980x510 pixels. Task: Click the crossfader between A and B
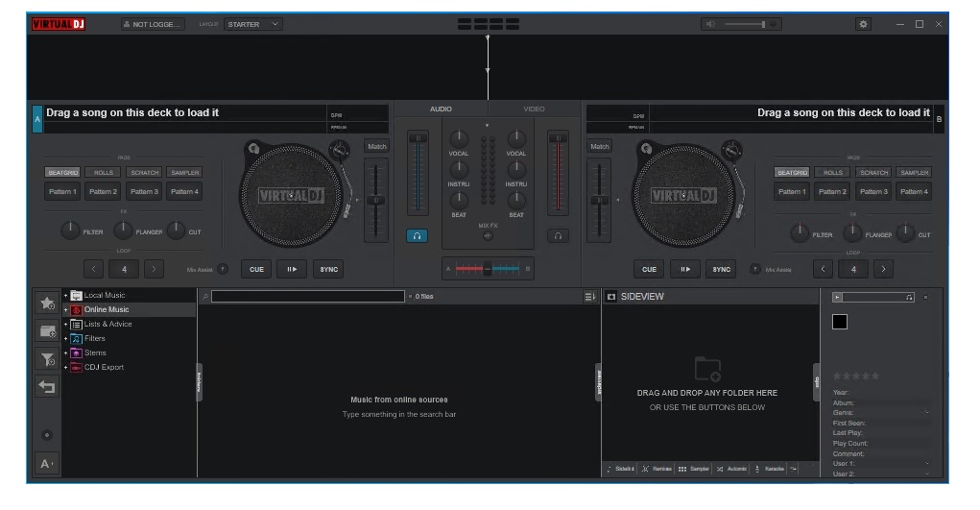coord(488,269)
